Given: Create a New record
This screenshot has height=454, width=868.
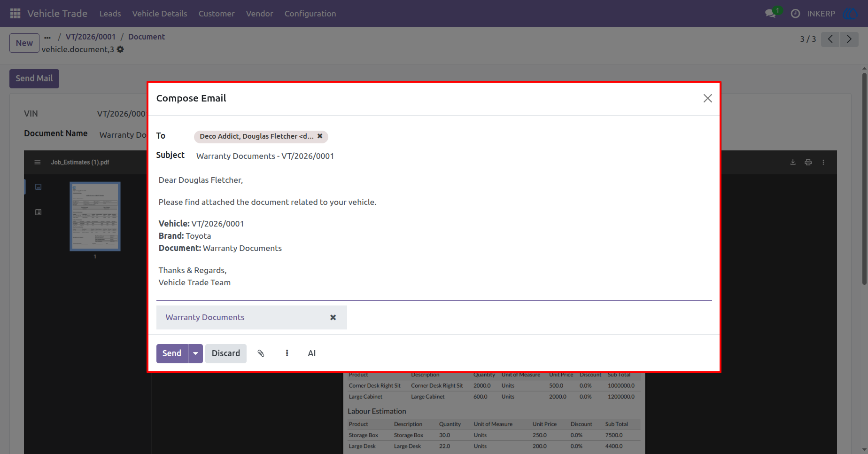Looking at the screenshot, I should click(x=24, y=43).
